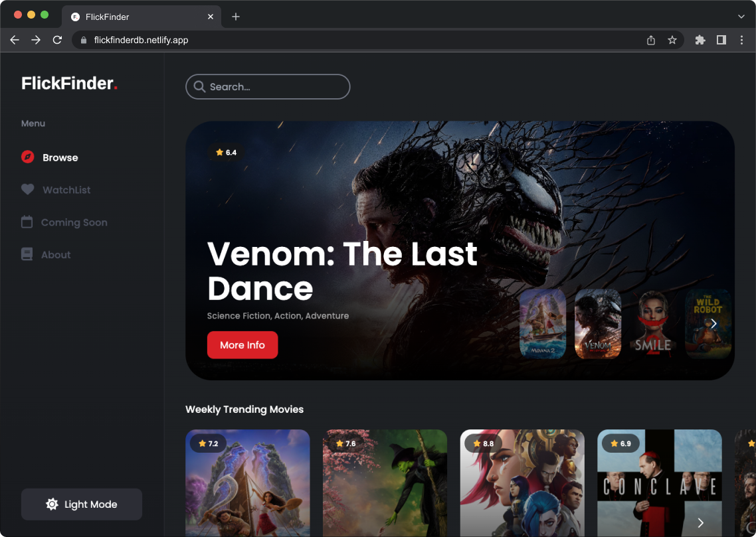Click the browser address bar URL
Screen dimensions: 756x537
coord(141,40)
